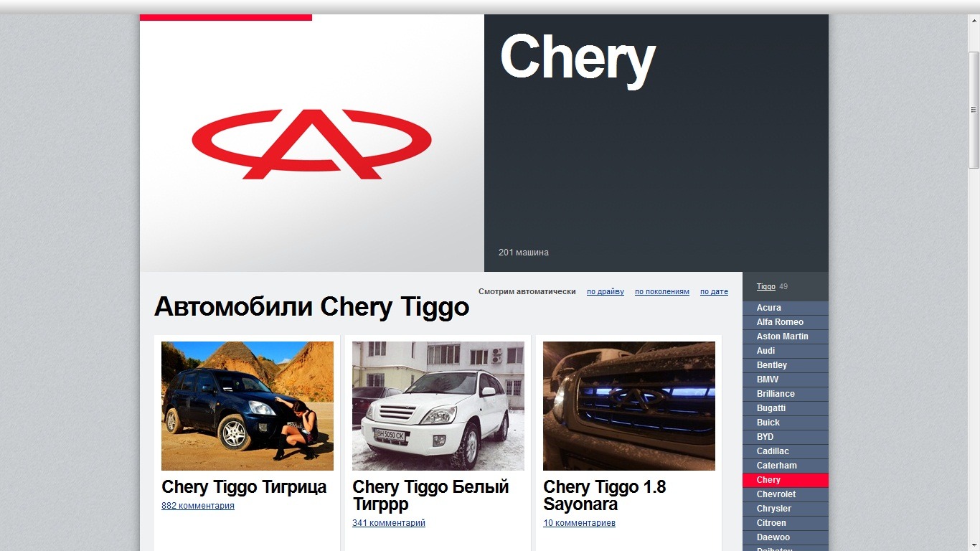This screenshot has width=980, height=551.
Task: Choose BMW from the brand sidebar
Action: (786, 380)
